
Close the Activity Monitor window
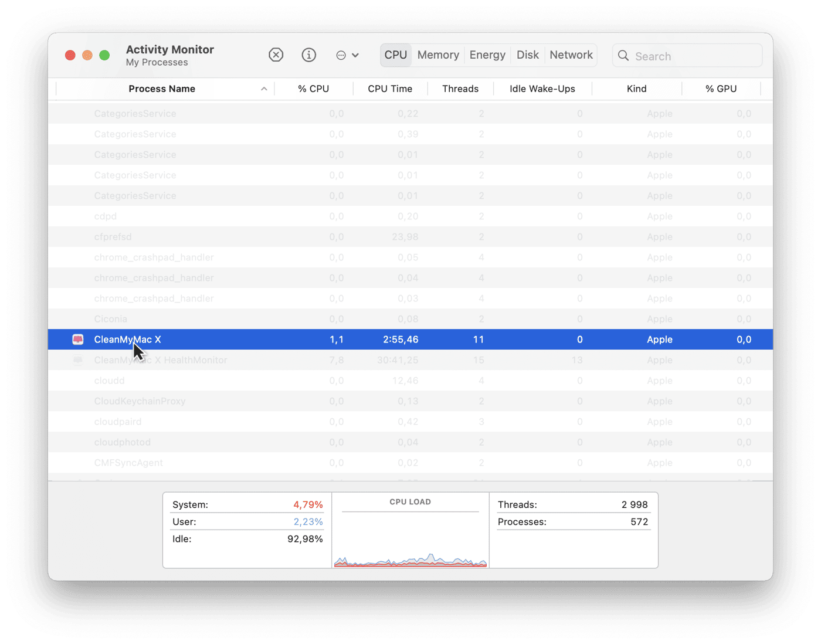coord(70,55)
